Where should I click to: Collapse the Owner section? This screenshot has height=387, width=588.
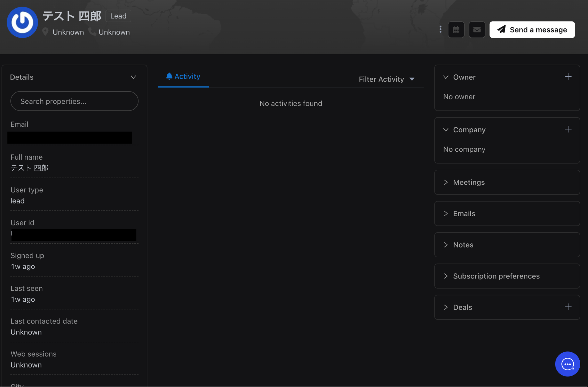coord(446,77)
